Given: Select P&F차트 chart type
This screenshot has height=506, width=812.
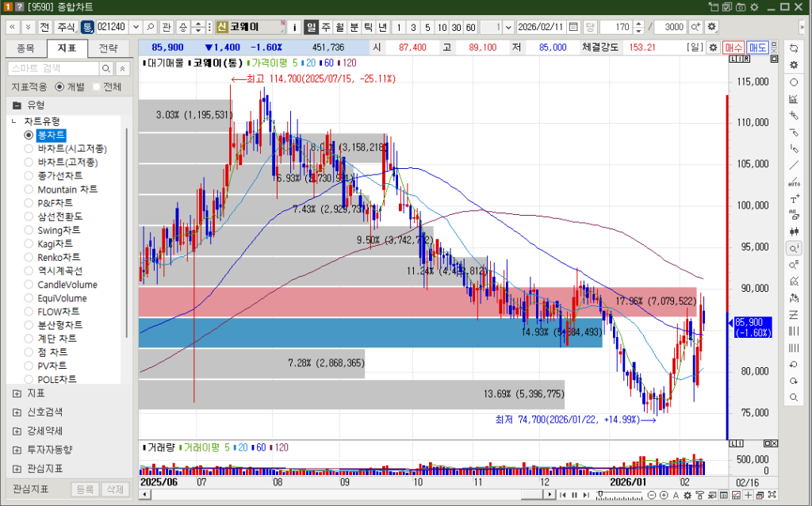Looking at the screenshot, I should (x=29, y=203).
